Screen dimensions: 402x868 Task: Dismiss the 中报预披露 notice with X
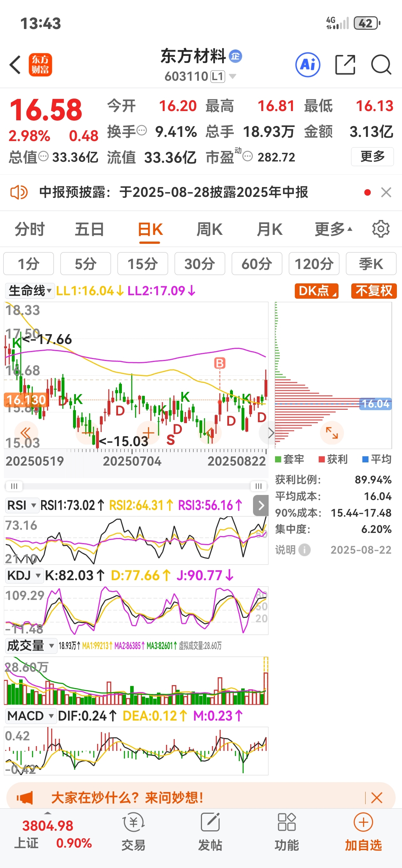[386, 192]
